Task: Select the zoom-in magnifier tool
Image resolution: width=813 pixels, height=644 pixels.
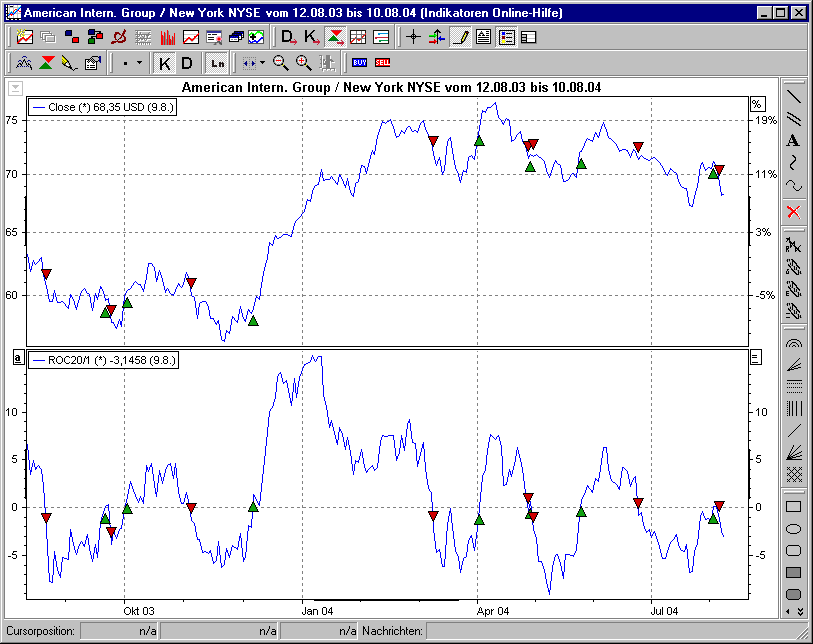Action: tap(302, 62)
